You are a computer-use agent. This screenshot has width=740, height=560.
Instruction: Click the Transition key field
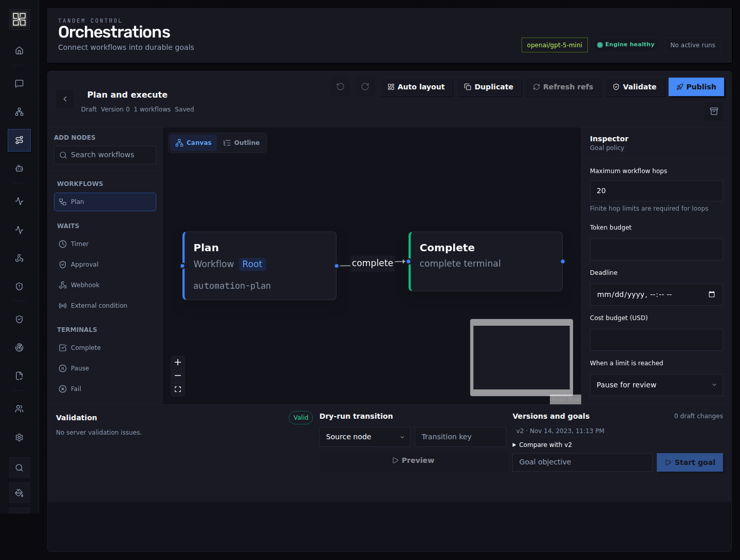point(460,437)
